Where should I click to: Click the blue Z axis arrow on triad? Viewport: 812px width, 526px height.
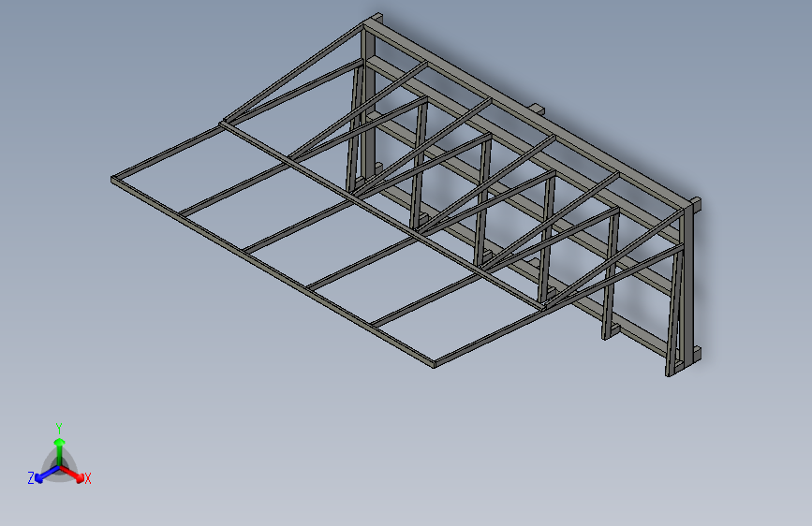[46, 475]
